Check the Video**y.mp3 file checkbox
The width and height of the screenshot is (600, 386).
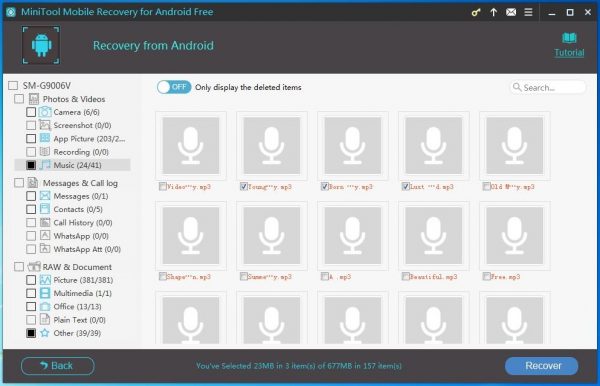click(x=163, y=186)
